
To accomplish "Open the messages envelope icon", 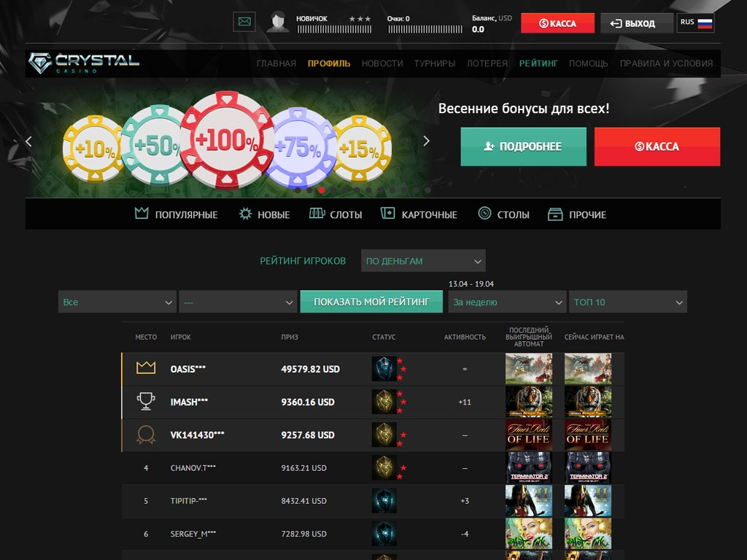I will point(244,22).
